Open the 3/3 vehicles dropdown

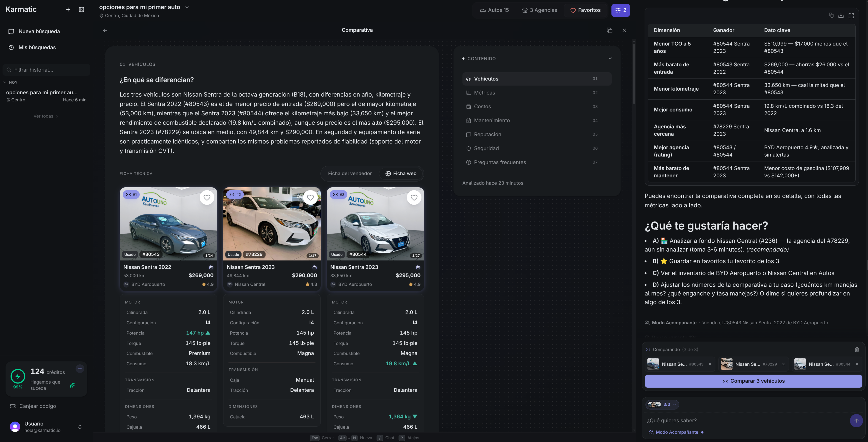662,405
